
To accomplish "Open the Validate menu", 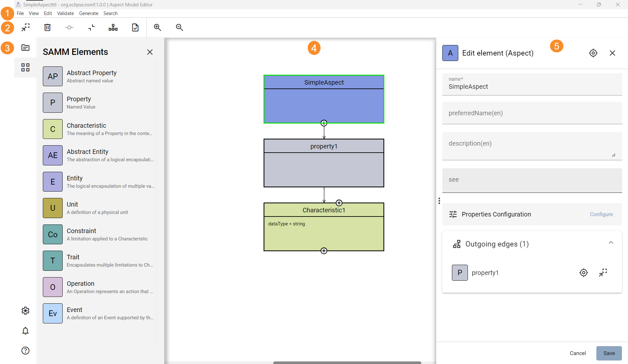I will (x=65, y=13).
